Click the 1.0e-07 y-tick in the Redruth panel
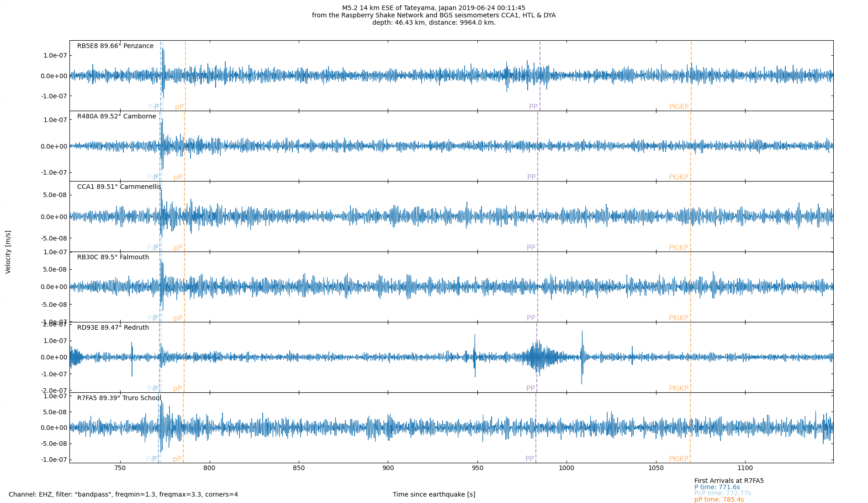 (55, 341)
